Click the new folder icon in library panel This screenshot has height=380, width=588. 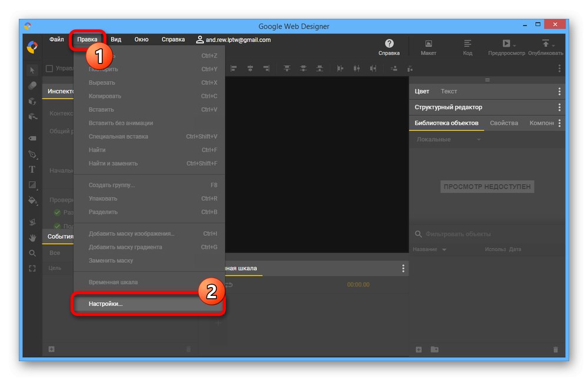coord(435,349)
